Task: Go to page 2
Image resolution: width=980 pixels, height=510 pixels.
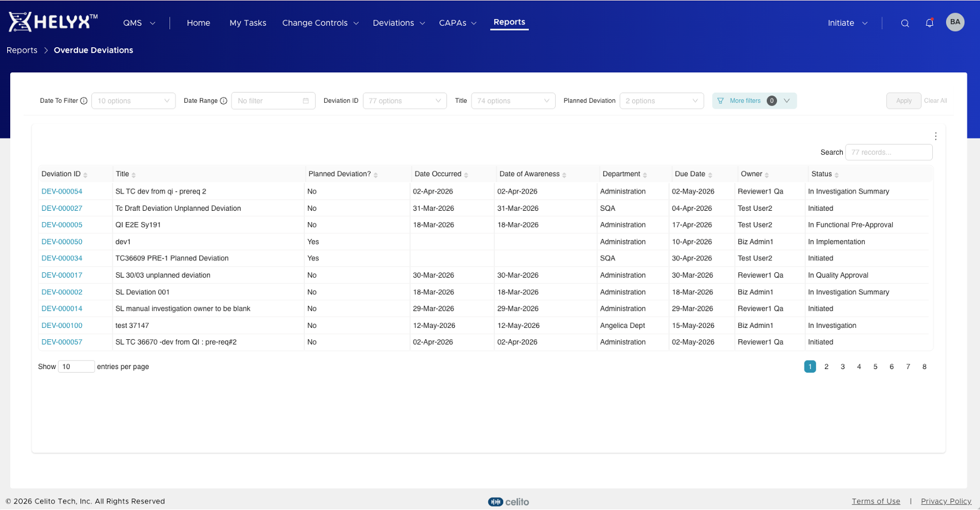Action: pos(826,367)
